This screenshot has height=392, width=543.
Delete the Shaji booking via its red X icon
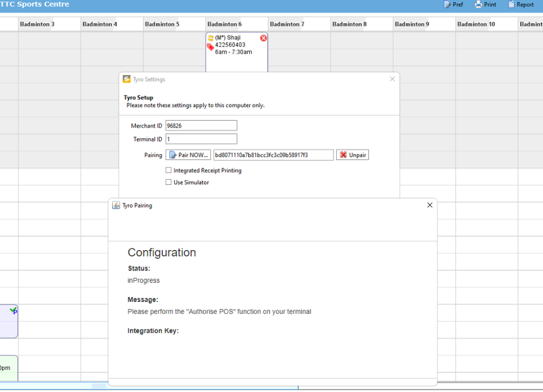tap(264, 38)
